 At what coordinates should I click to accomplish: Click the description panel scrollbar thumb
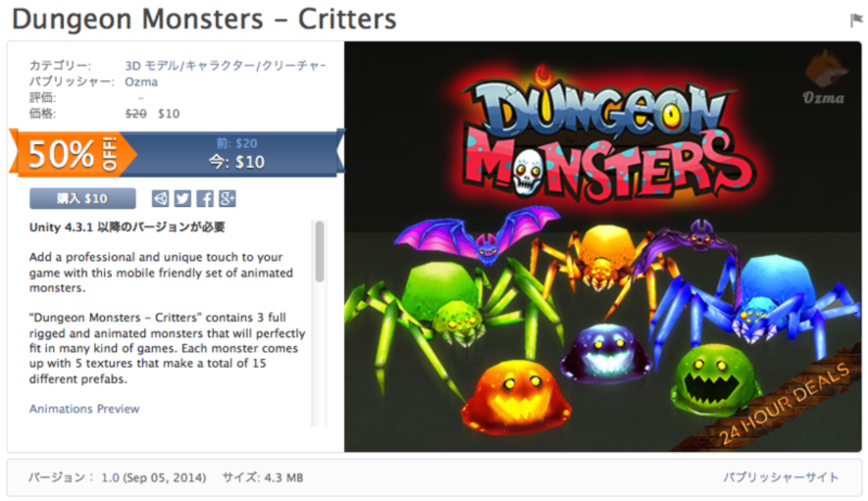(320, 252)
